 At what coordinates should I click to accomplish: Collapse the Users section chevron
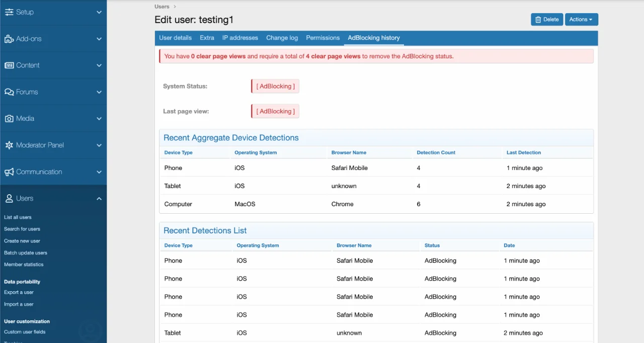[99, 199]
